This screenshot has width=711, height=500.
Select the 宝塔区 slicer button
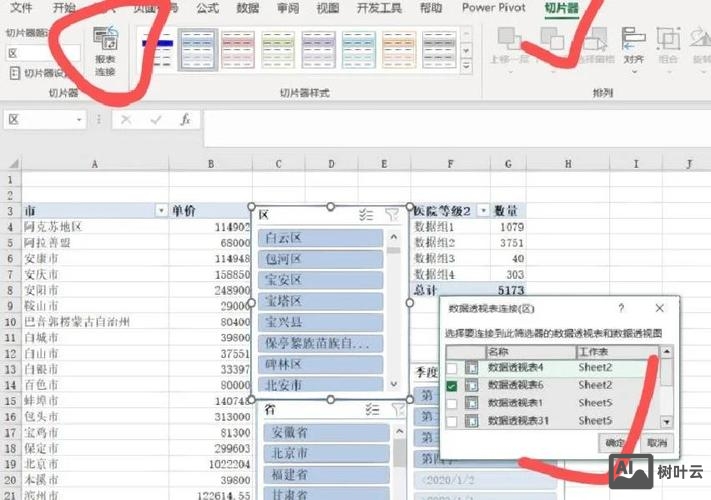(x=321, y=301)
